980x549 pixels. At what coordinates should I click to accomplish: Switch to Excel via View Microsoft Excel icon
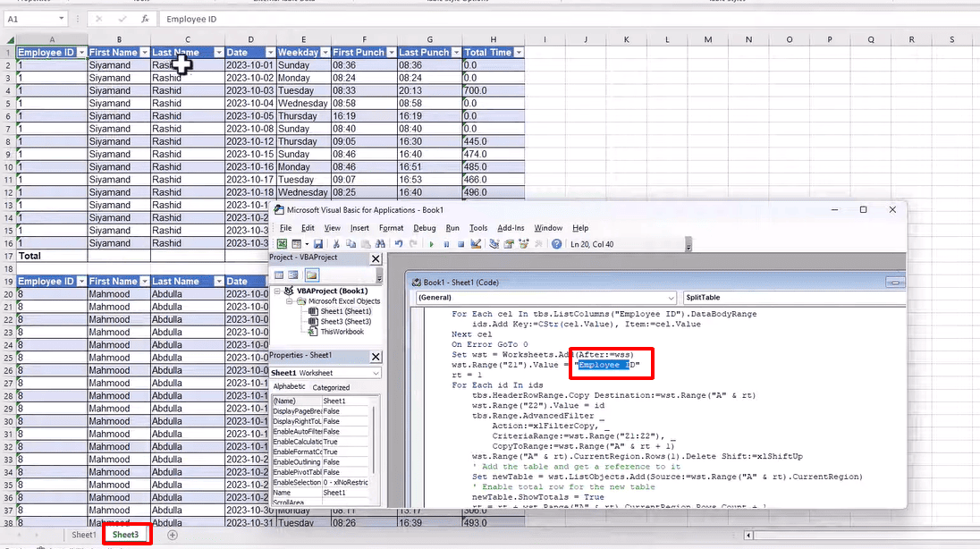(282, 243)
